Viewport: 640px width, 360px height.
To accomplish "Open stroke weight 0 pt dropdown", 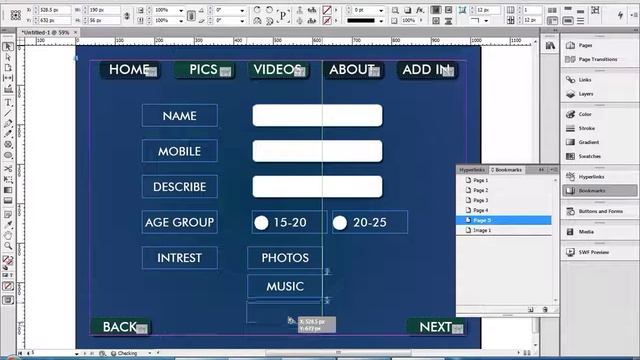I will [381, 10].
